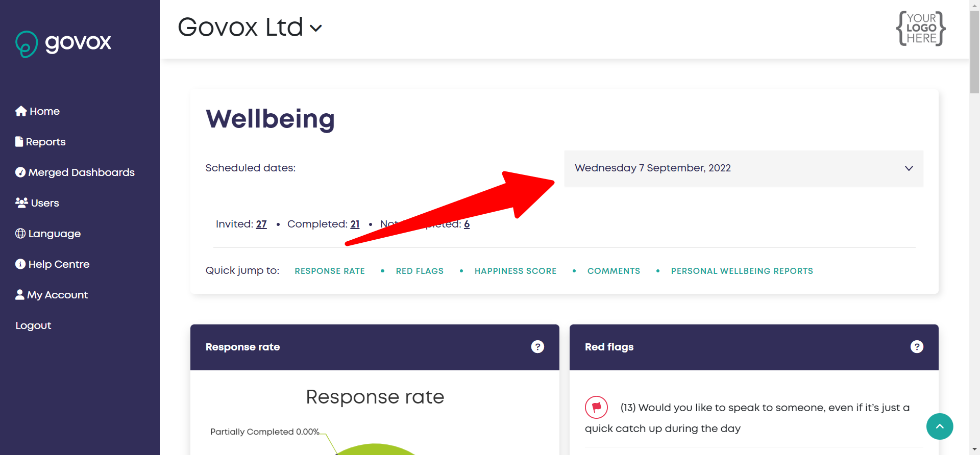Viewport: 980px width, 455px height.
Task: Open My Account page
Action: coord(52,295)
